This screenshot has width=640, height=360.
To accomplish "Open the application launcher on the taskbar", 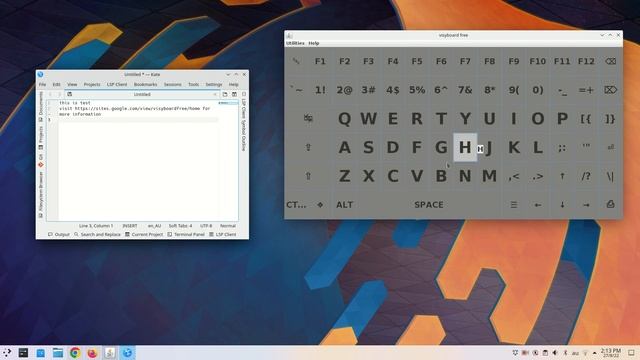I will click(x=7, y=353).
